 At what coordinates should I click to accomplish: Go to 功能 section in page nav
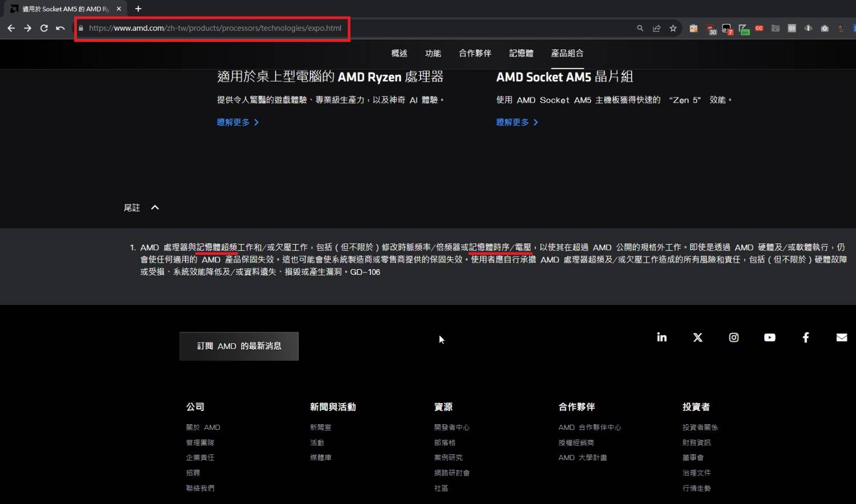[433, 53]
